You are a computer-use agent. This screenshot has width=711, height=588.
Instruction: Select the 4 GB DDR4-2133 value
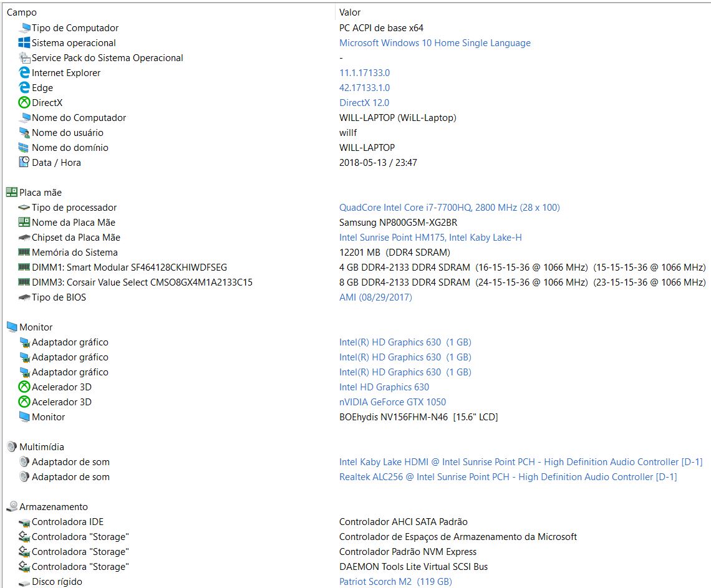pyautogui.click(x=523, y=267)
